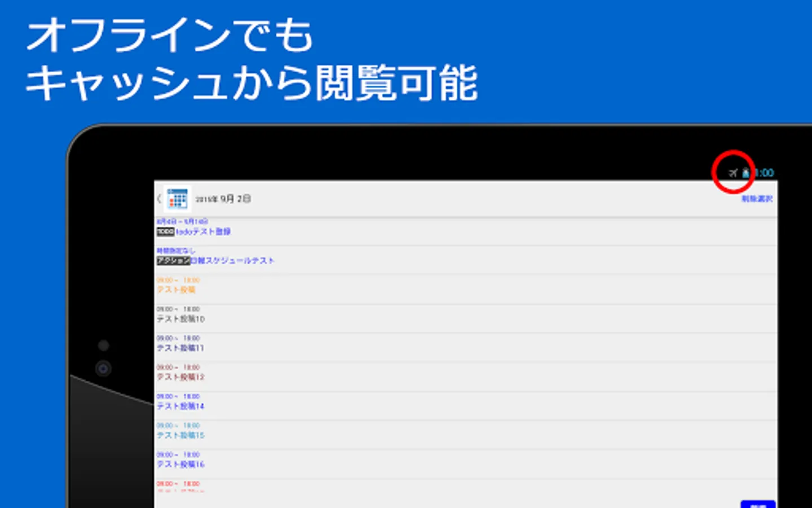This screenshot has height=508, width=812.
Task: Tap the 削除選択 link
Action: click(x=757, y=199)
